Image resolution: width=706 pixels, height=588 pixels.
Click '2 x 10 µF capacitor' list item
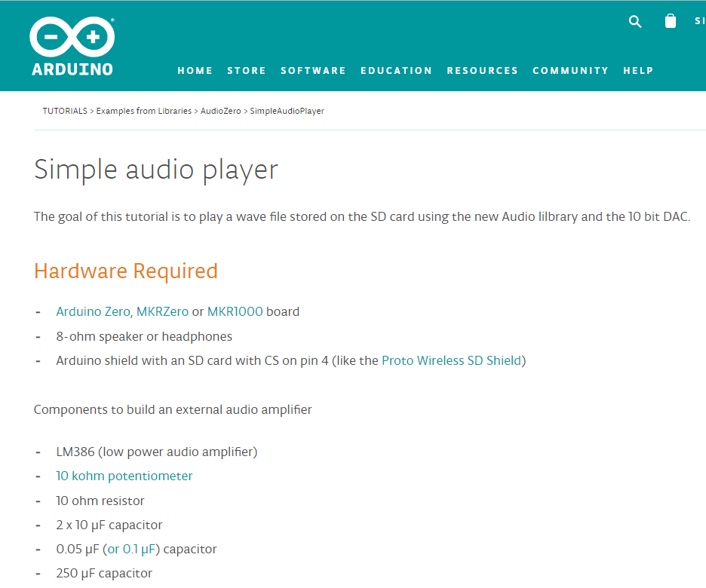(x=109, y=525)
